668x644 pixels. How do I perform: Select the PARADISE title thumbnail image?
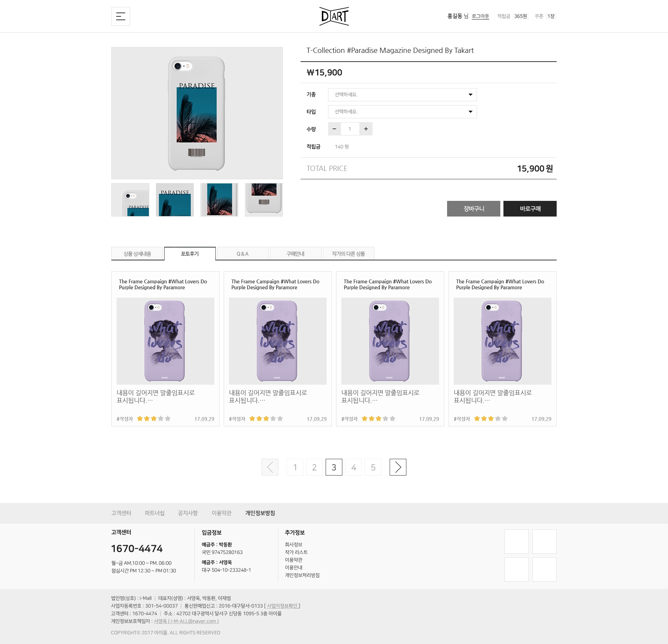click(x=175, y=200)
